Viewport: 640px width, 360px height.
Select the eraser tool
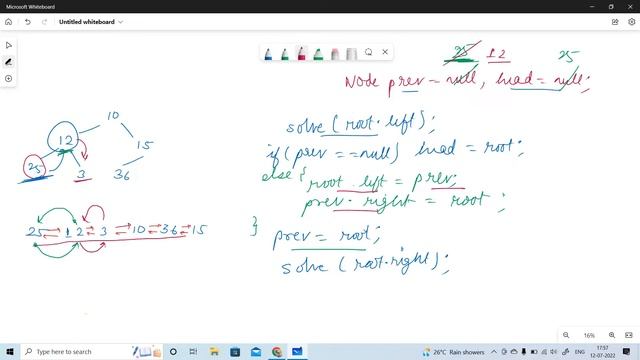[x=335, y=53]
